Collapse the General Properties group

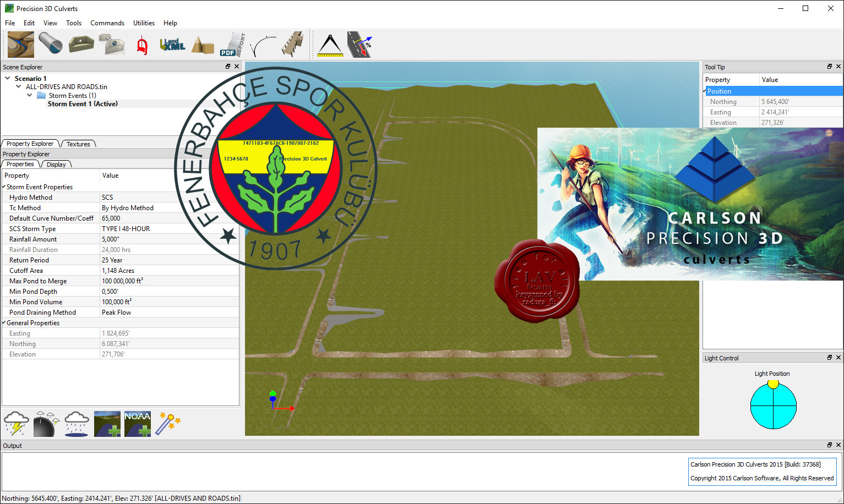pos(4,322)
